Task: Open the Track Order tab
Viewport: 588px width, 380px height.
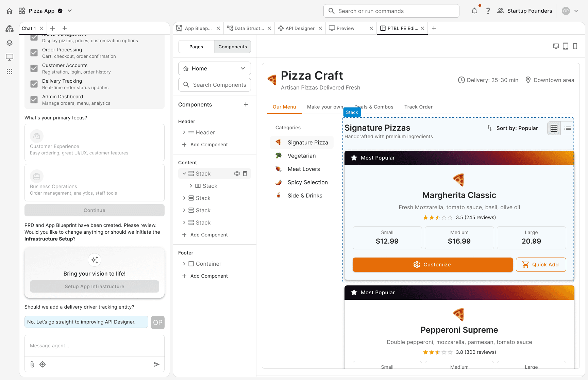Action: coord(418,107)
